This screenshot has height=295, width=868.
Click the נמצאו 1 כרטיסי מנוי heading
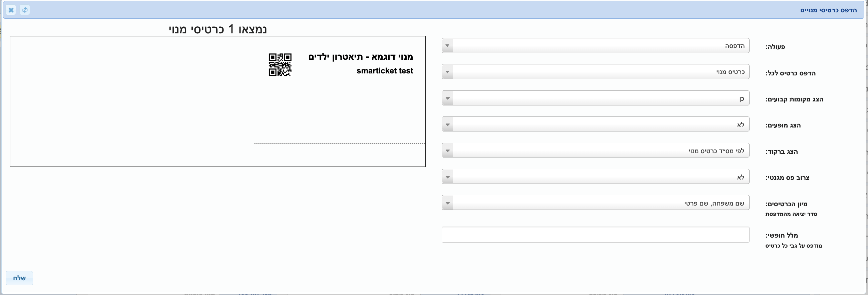click(x=218, y=29)
